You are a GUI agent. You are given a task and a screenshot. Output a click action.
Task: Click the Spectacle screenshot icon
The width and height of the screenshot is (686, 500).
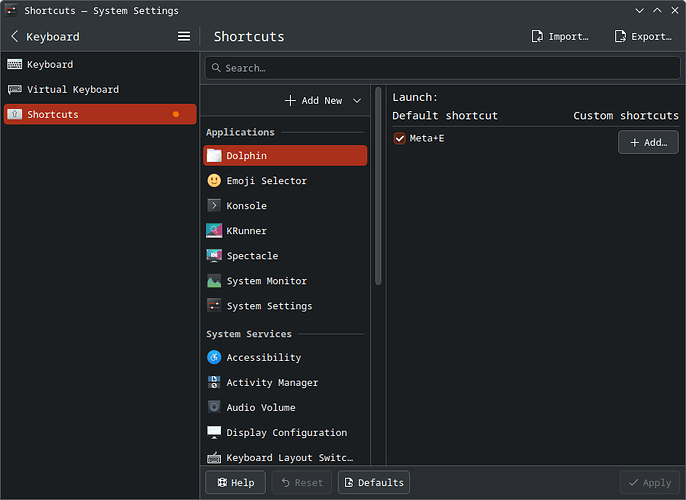[x=214, y=255]
